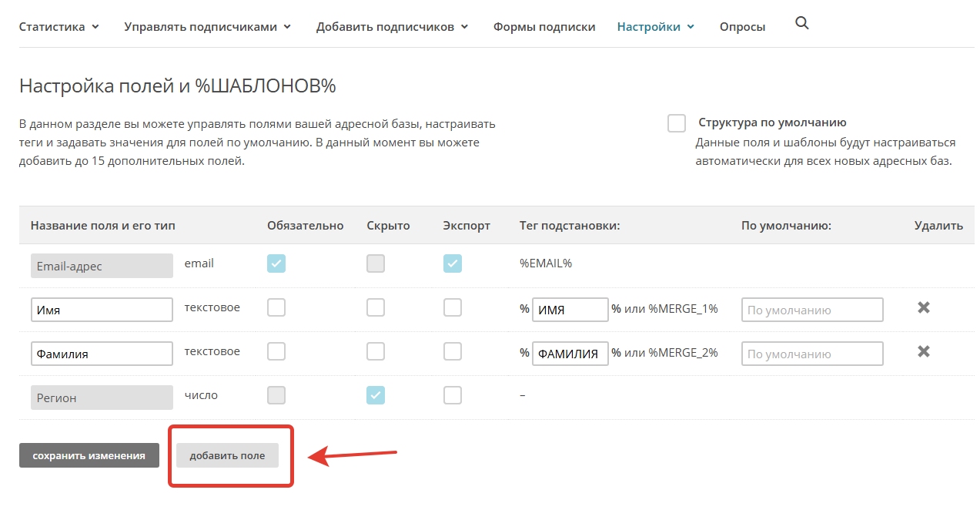Open the Опросы menu item
This screenshot has width=980, height=510.
click(x=742, y=27)
